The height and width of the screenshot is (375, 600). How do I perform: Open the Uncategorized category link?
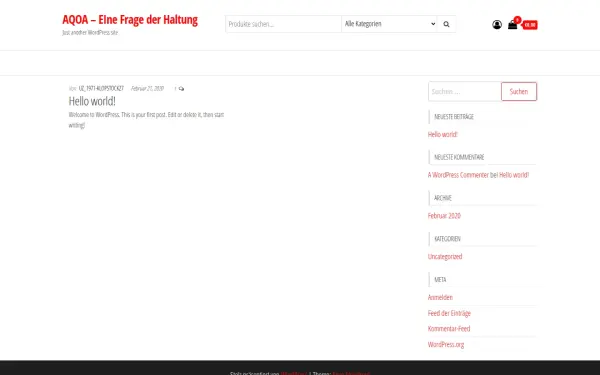(445, 256)
